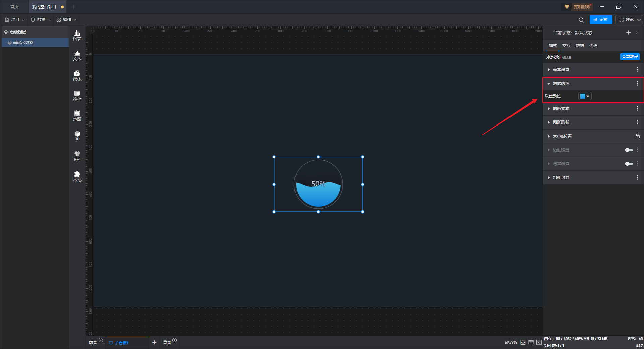644x349 pixels.
Task: Toggle the 边框设置 switch
Action: 629,150
